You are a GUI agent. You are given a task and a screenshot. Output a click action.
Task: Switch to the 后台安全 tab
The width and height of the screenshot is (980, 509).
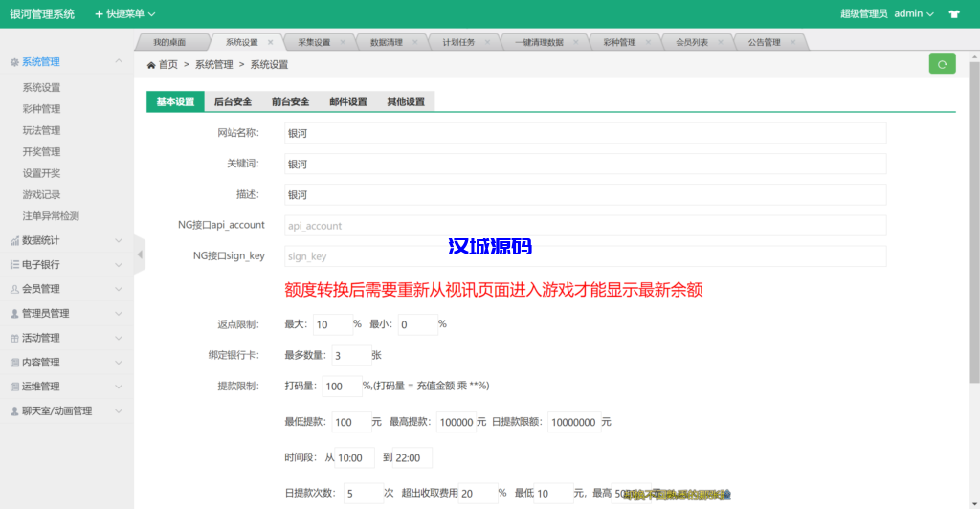[x=234, y=101]
